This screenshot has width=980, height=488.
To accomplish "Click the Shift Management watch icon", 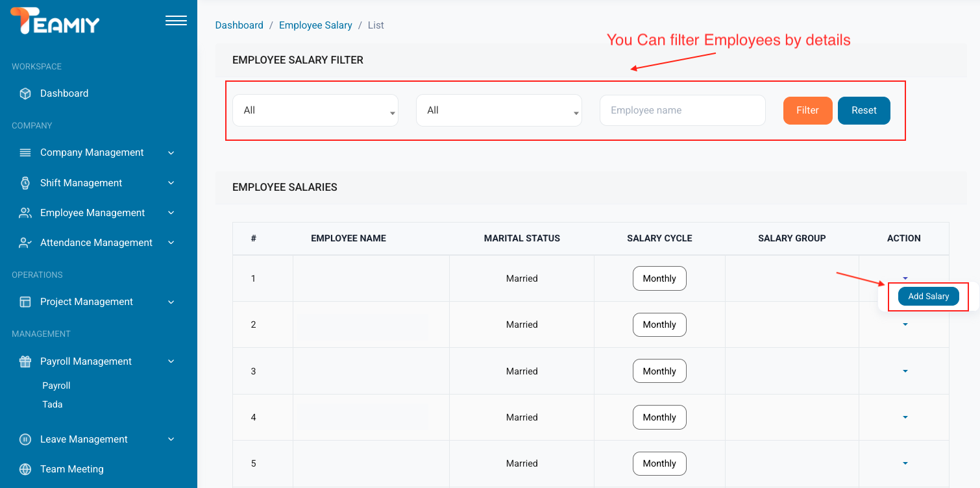I will [25, 183].
